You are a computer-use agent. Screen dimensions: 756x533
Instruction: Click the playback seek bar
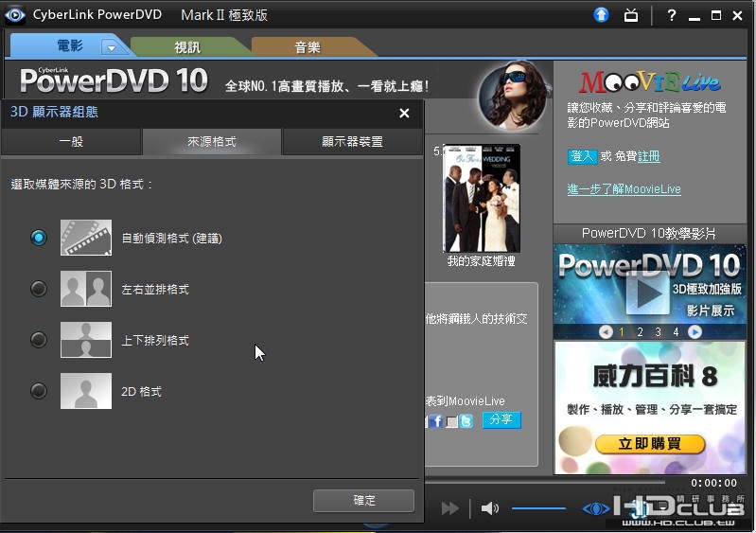[x=545, y=481]
